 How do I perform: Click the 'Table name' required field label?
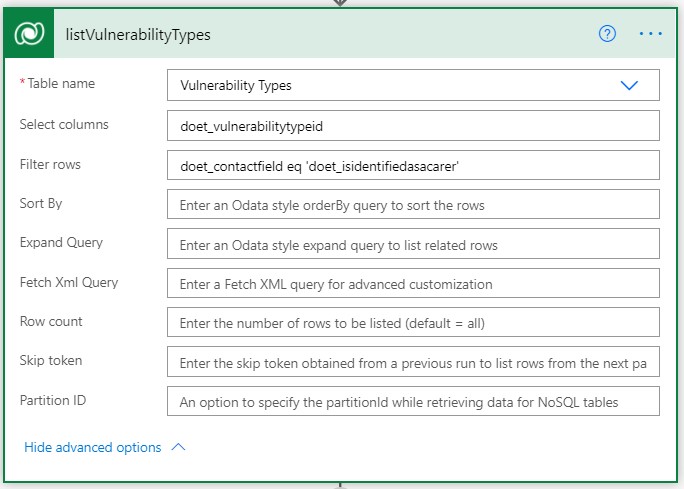pos(60,84)
